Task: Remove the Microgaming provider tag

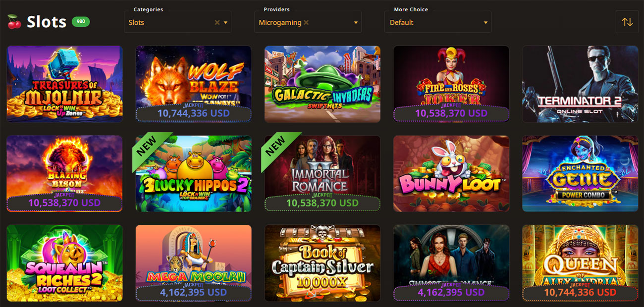Action: pos(306,22)
